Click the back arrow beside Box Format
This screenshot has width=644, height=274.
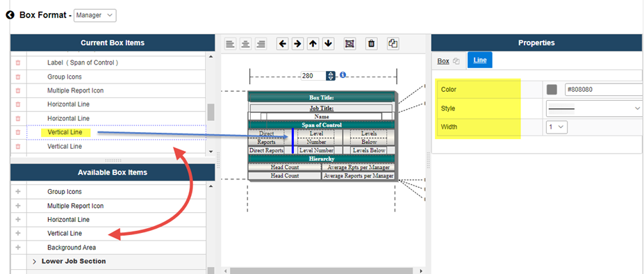[10, 15]
